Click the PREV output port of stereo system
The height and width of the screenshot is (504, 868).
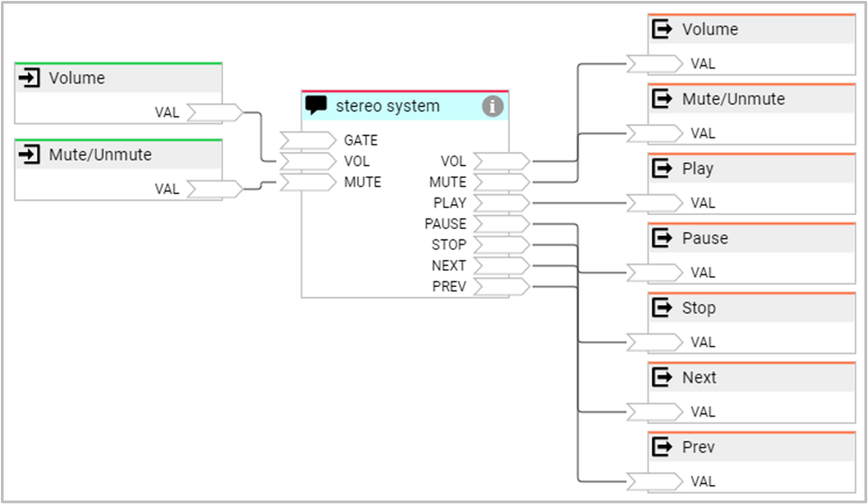tap(502, 287)
